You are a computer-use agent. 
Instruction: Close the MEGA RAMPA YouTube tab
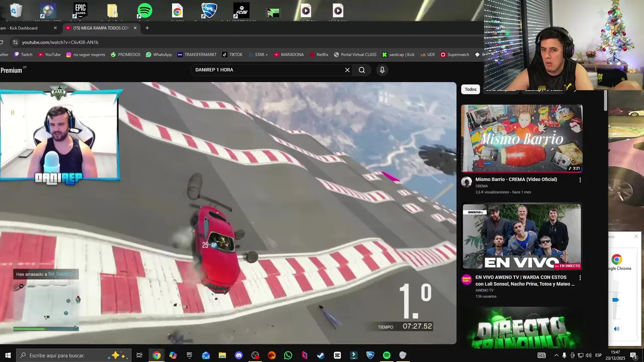click(135, 28)
